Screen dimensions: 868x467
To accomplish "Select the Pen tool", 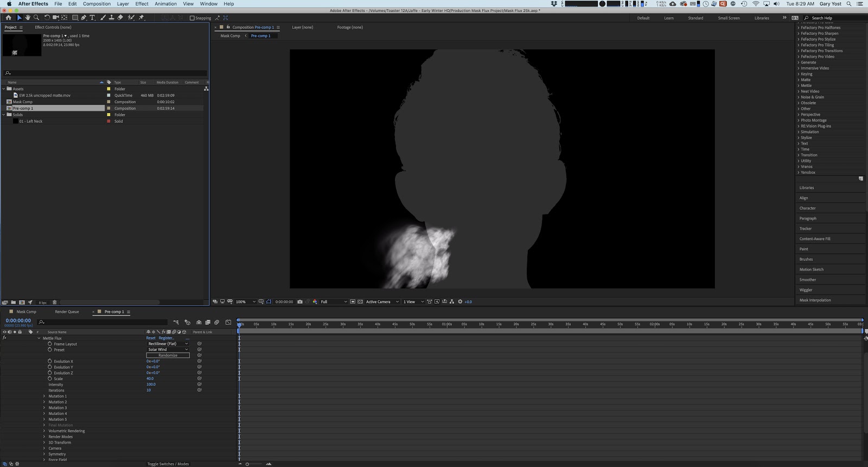I will pos(84,17).
